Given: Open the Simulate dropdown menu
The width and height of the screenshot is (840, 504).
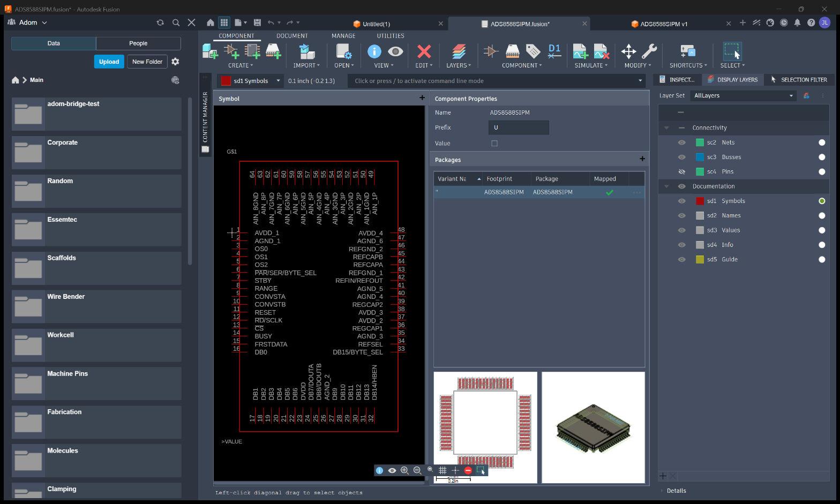Looking at the screenshot, I should pos(591,65).
